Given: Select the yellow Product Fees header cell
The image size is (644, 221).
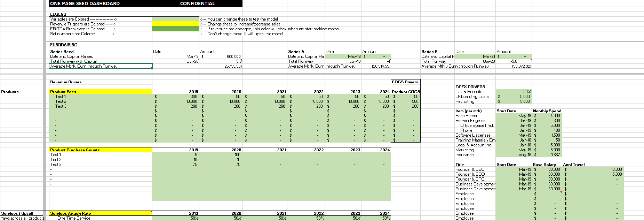Looking at the screenshot, I should [101, 92].
